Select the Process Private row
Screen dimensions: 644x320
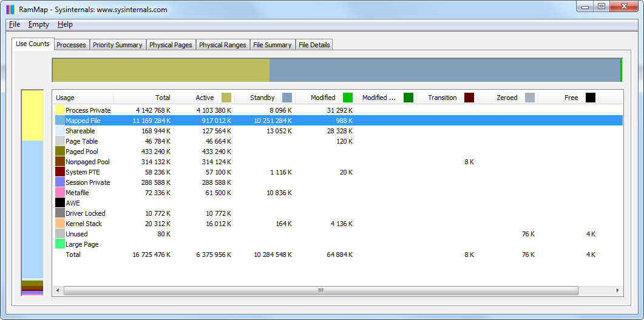(x=339, y=110)
